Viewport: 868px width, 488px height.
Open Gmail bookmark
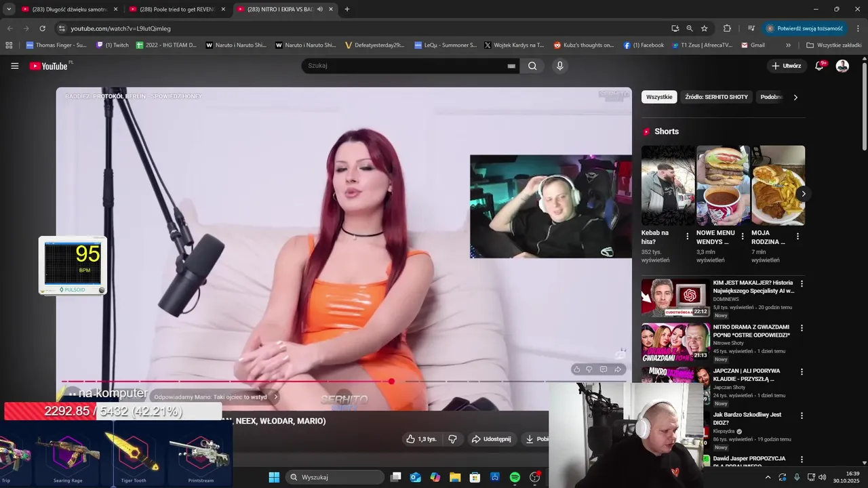pos(753,45)
